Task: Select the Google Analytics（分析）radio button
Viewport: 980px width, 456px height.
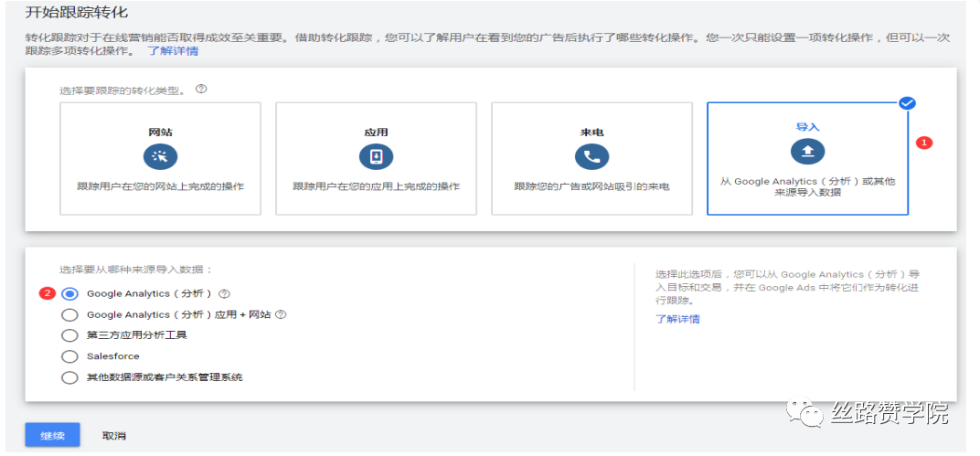Action: coord(70,293)
